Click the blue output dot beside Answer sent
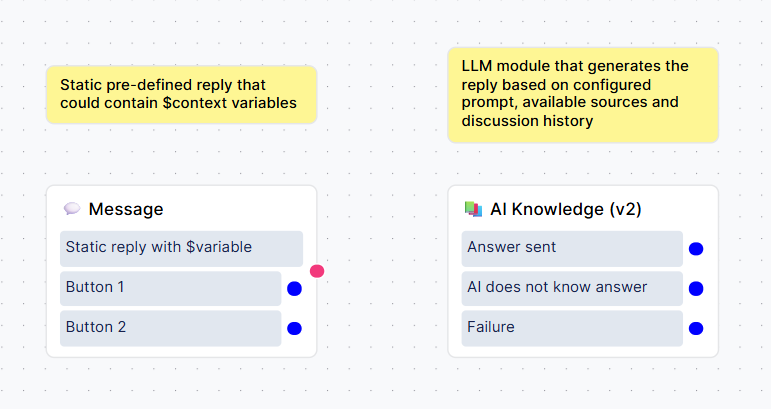 [x=696, y=249]
